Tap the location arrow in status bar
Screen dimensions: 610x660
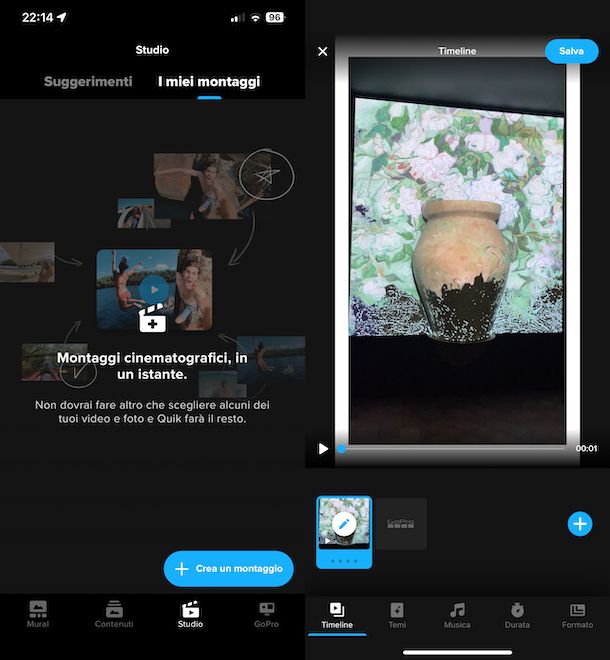(61, 17)
